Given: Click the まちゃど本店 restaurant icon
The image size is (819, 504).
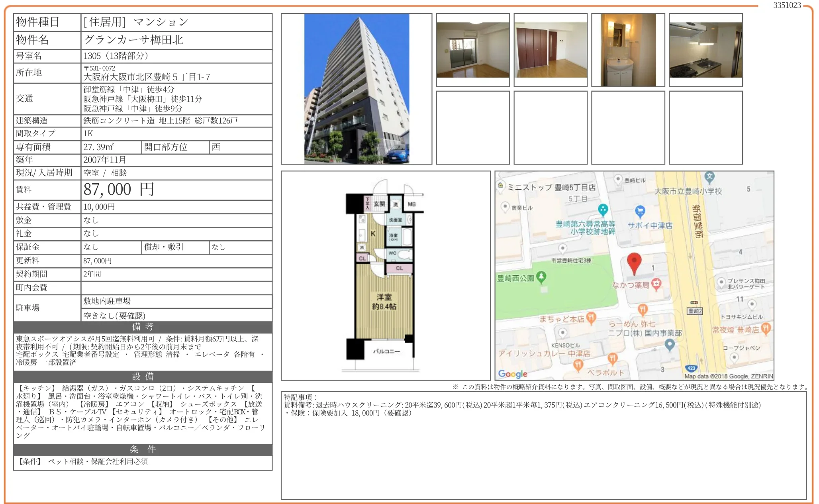Looking at the screenshot, I should (x=591, y=317).
